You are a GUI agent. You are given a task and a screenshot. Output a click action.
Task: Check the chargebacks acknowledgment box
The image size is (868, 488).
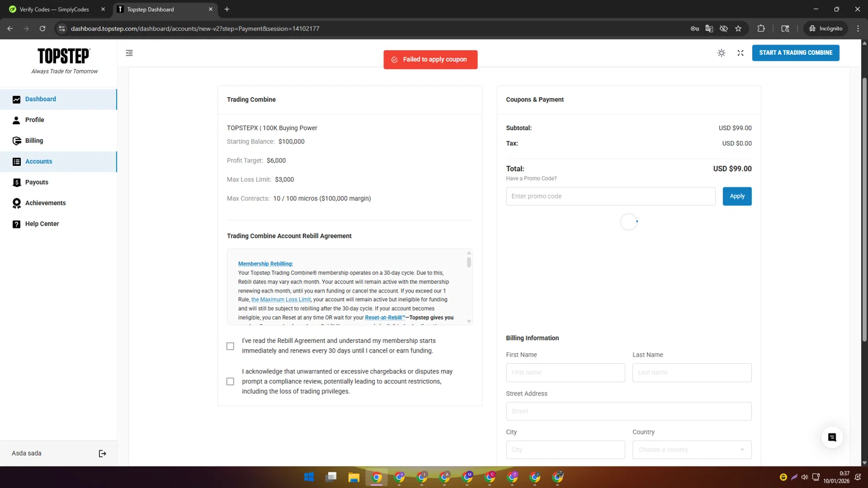click(230, 382)
